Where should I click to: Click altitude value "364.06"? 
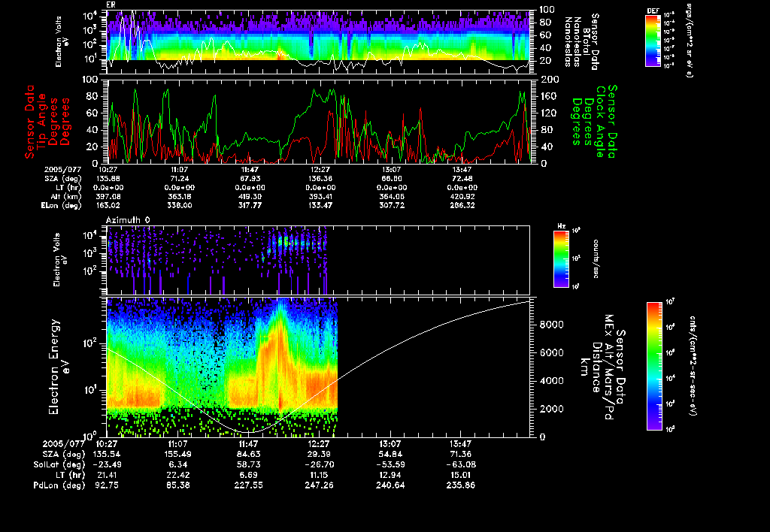pyautogui.click(x=391, y=196)
